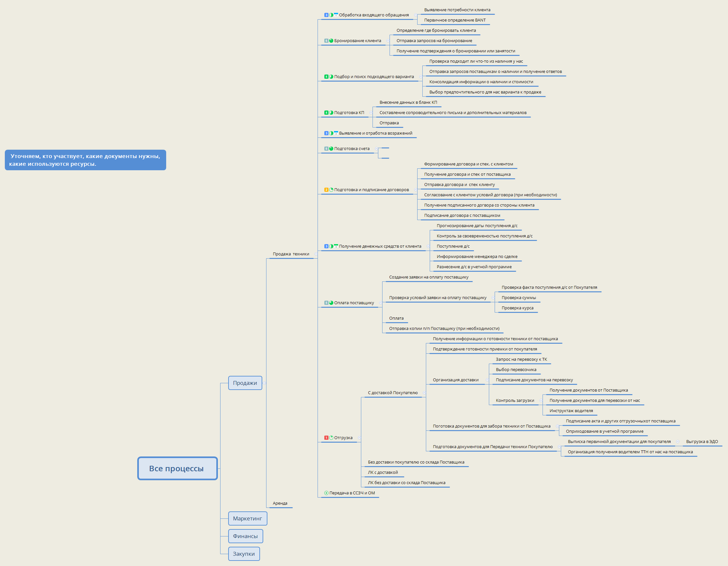The image size is (728, 566).
Task: Select the Маркетинг main topic
Action: click(x=248, y=519)
